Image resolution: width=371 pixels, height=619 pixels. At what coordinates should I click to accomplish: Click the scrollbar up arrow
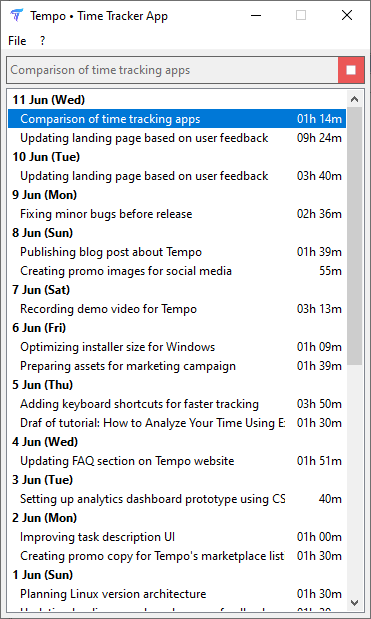[354, 99]
